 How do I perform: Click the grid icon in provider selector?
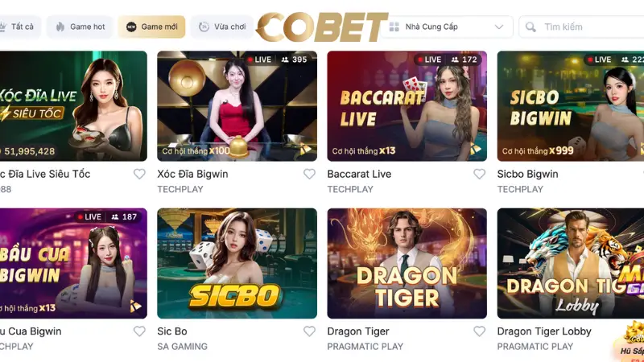394,27
